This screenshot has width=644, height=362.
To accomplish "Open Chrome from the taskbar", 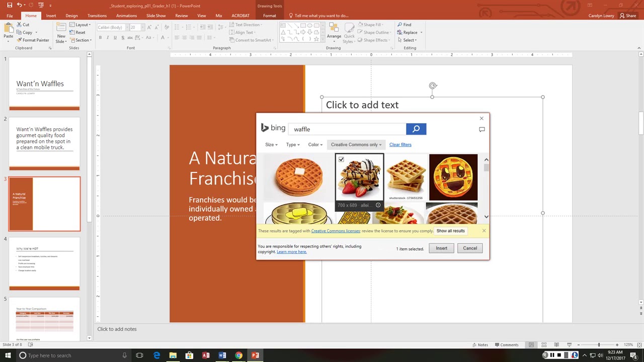I will tap(238, 355).
